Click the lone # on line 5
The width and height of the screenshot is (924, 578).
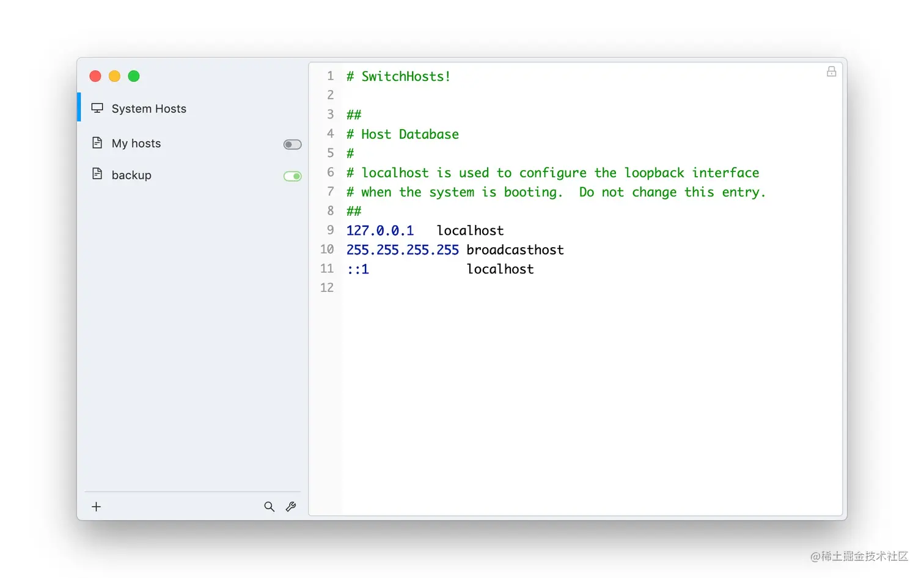tap(350, 154)
